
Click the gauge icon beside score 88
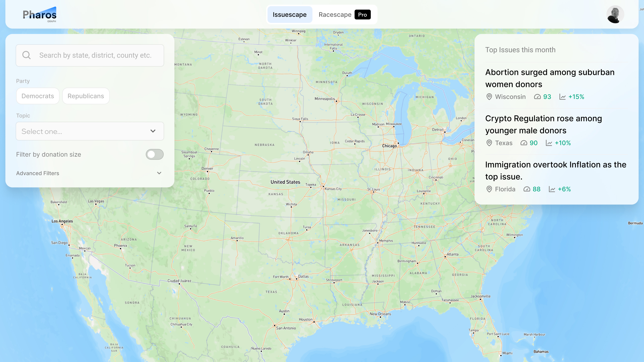pos(527,189)
